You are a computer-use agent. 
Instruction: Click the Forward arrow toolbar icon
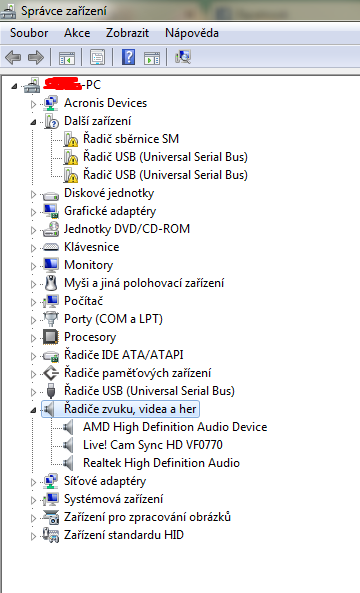(x=36, y=57)
